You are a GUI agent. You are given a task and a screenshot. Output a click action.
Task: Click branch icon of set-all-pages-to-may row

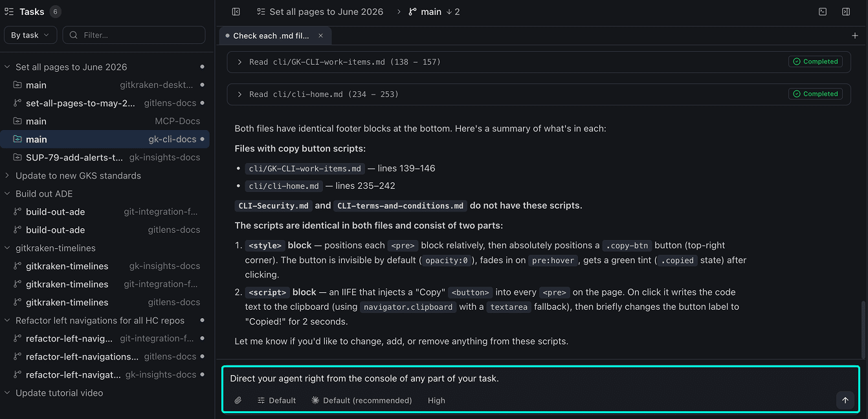click(17, 103)
